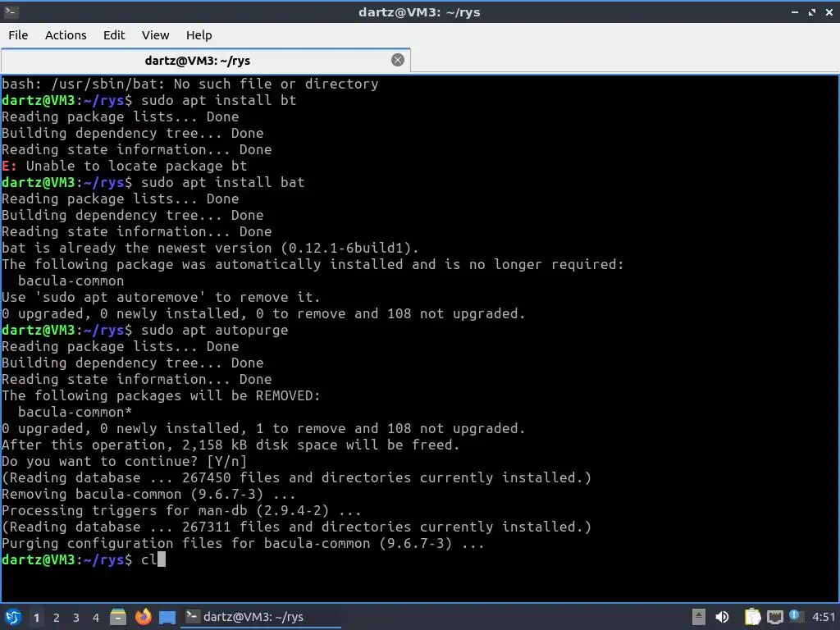Maximize the terminal window
Image resolution: width=840 pixels, height=630 pixels.
812,11
